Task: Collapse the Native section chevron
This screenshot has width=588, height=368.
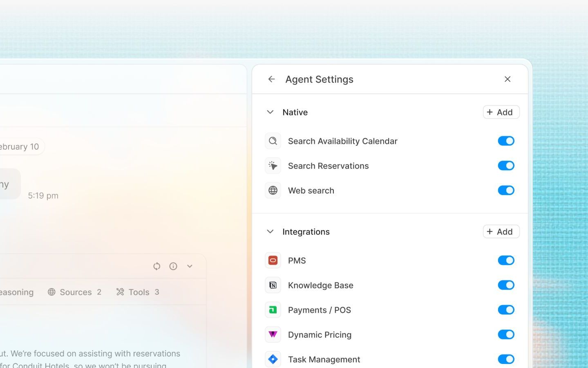Action: [x=270, y=112]
